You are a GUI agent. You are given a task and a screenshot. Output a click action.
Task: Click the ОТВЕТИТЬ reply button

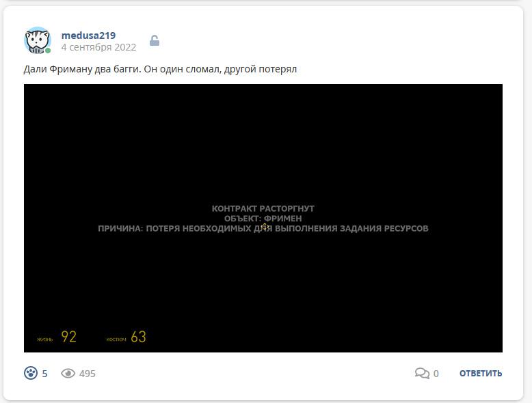coord(481,373)
